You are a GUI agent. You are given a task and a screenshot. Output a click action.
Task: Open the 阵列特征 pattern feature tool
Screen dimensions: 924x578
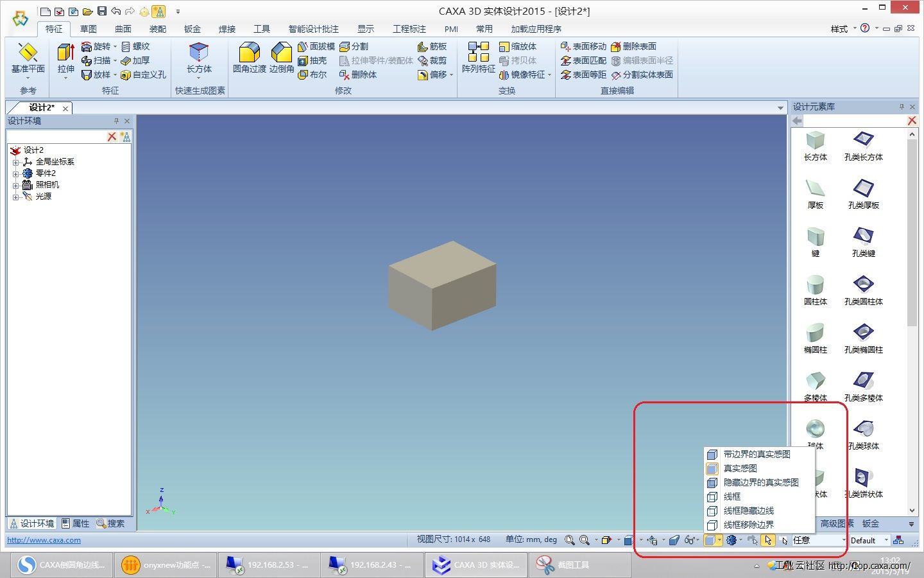tap(479, 58)
